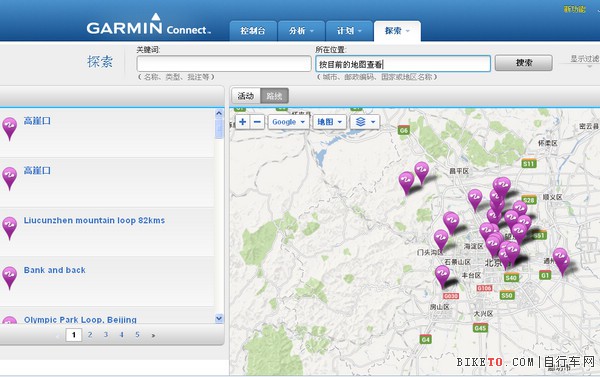Switch to the 活动 activities tab
The height and width of the screenshot is (377, 600).
pos(246,96)
